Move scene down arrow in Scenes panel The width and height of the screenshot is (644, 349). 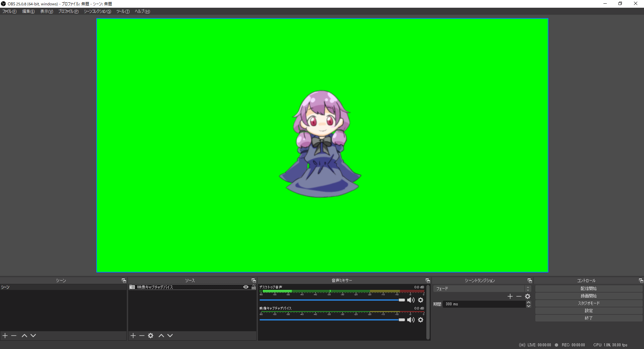tap(33, 336)
